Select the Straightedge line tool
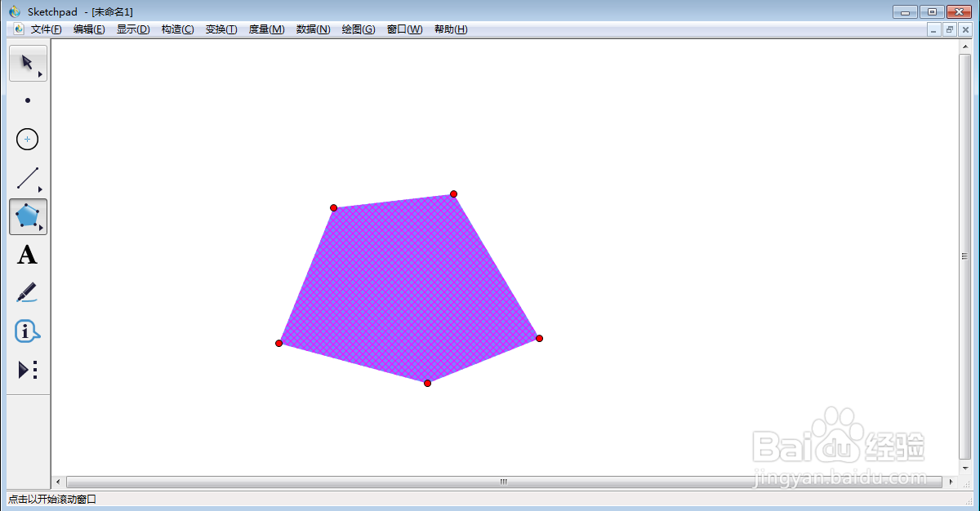 (x=28, y=178)
